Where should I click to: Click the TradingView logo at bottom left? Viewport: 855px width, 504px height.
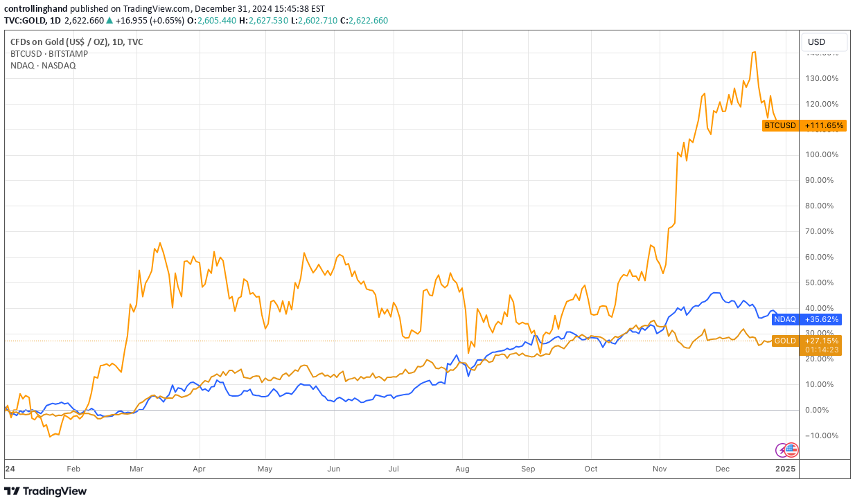pos(46,491)
